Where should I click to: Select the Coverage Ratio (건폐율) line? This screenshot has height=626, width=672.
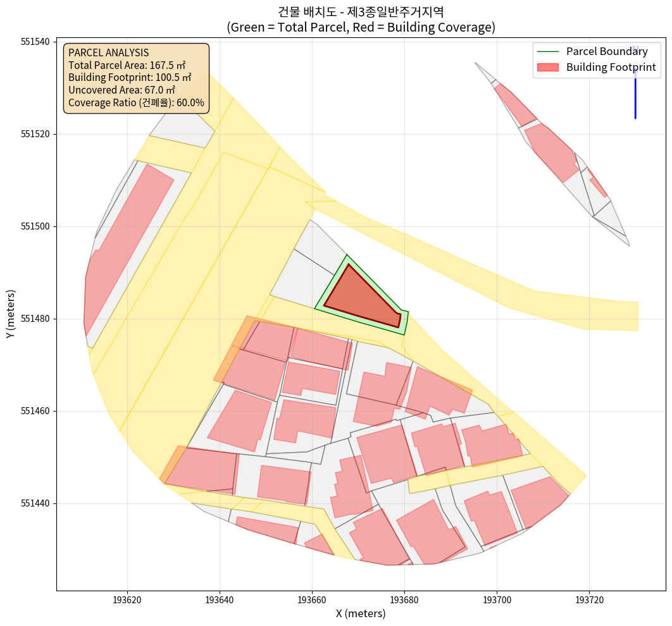(136, 102)
